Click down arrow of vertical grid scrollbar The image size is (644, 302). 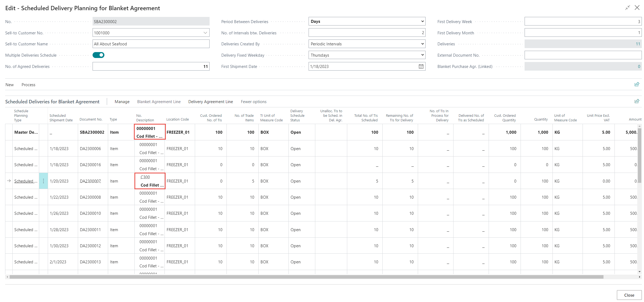640,271
